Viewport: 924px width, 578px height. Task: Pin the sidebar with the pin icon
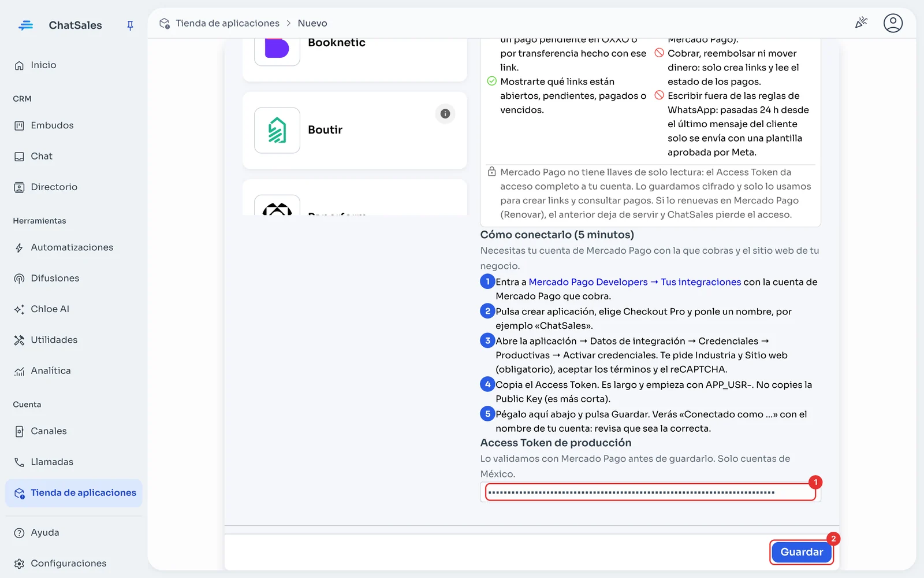pos(130,25)
